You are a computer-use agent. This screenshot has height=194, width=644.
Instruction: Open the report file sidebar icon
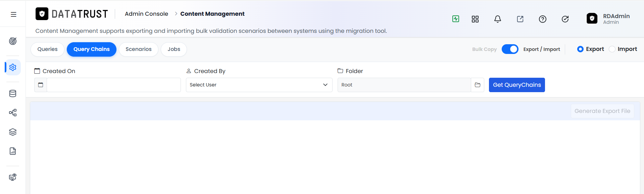13,151
